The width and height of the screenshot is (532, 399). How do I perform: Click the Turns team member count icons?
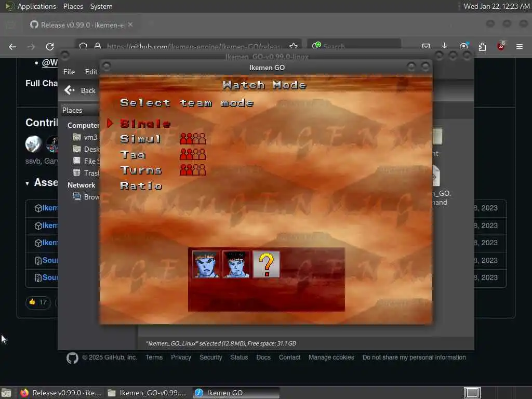[193, 170]
